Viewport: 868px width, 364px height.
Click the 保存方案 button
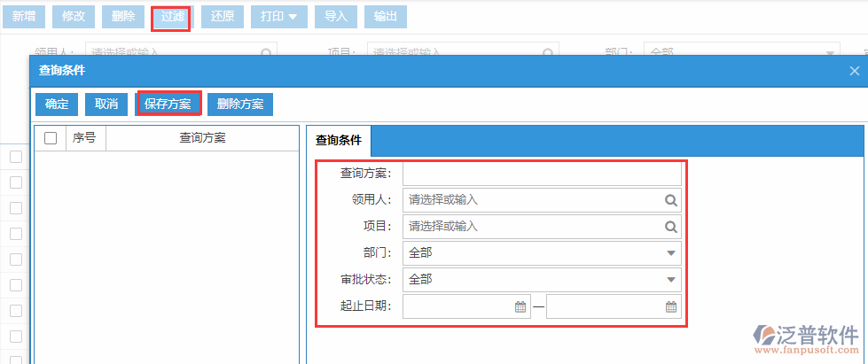point(168,104)
